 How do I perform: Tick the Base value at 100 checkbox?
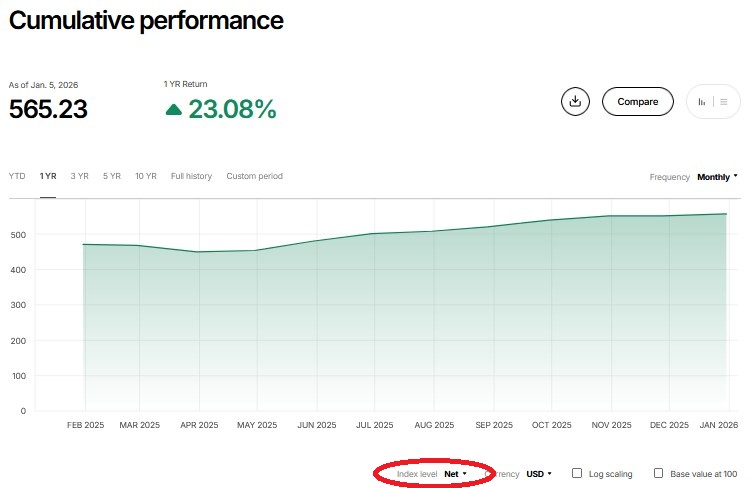[659, 473]
